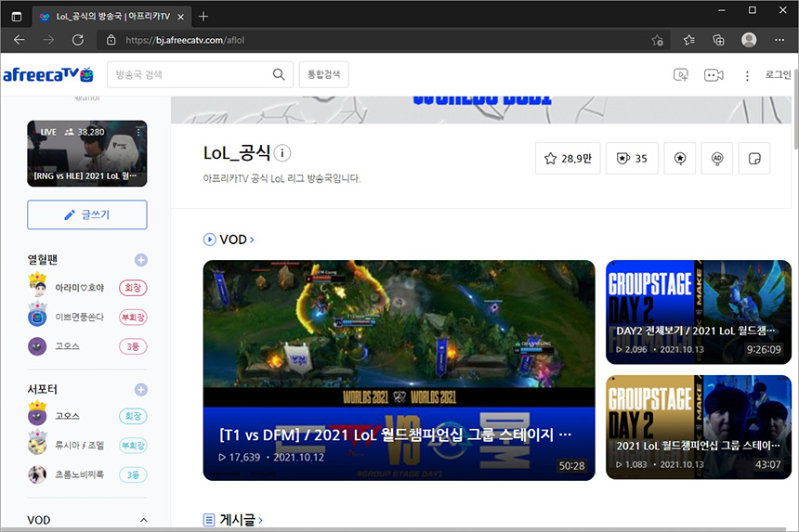Open a new browser tab
This screenshot has height=532, width=799.
pyautogui.click(x=203, y=17)
